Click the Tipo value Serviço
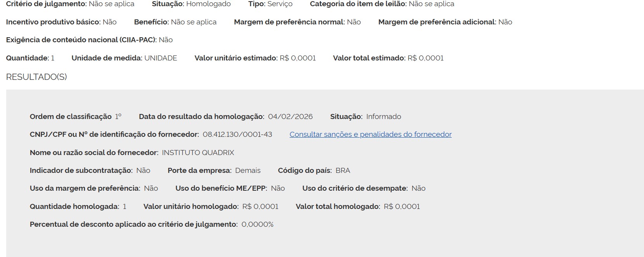The image size is (644, 257). point(279,4)
